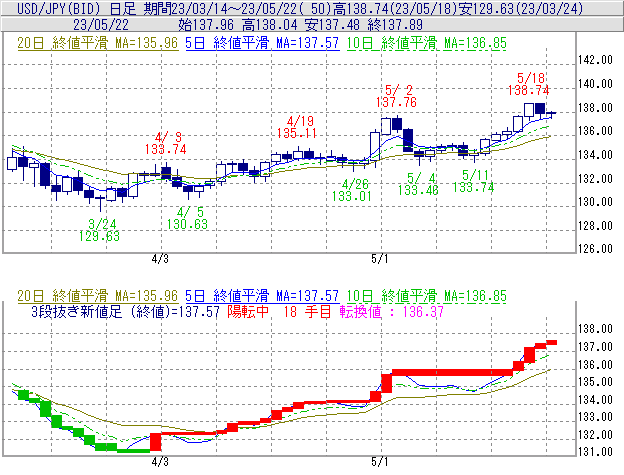This screenshot has height=475, width=624.
Task: Click the 130.00 price axis label
Action: [x=595, y=202]
